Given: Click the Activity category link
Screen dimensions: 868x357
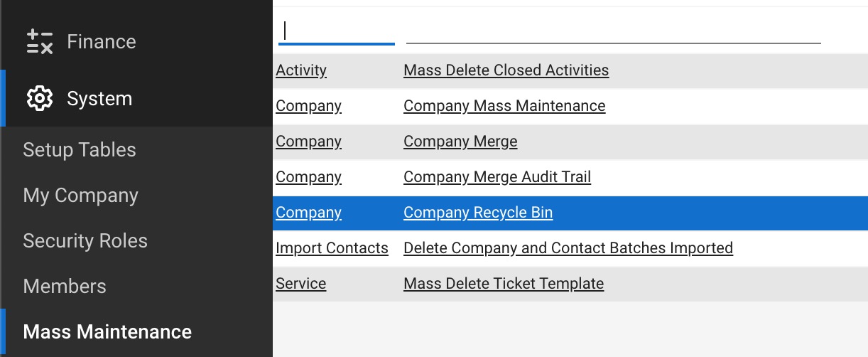Looking at the screenshot, I should pyautogui.click(x=301, y=70).
